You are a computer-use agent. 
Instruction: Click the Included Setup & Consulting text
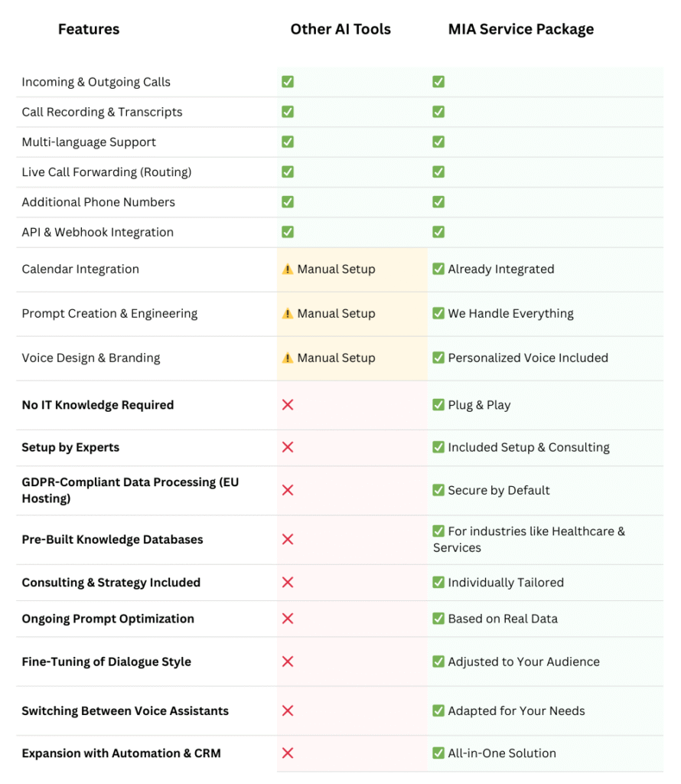point(529,448)
